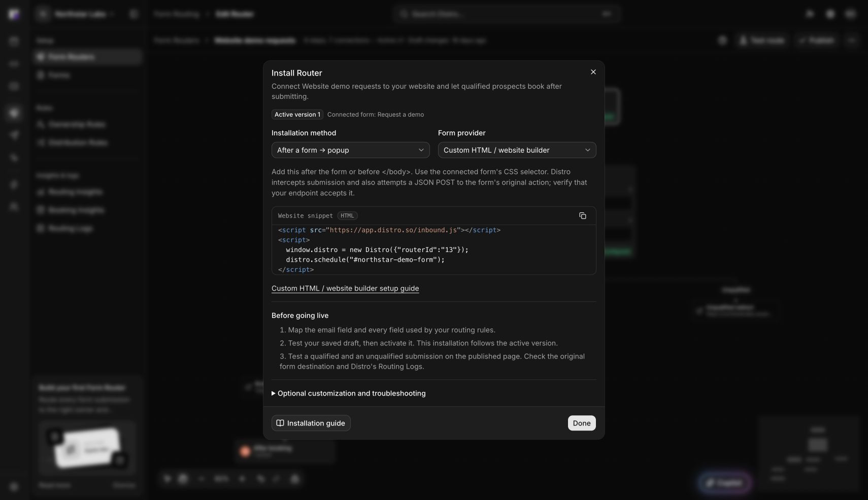This screenshot has width=868, height=500.
Task: Click the Before going live heading
Action: 300,315
